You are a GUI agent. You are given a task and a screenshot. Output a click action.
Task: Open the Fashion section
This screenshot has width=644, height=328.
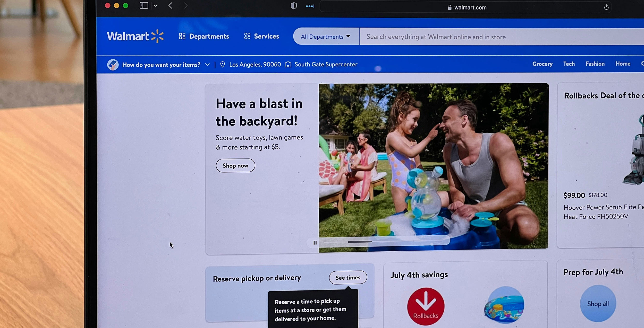pos(595,64)
